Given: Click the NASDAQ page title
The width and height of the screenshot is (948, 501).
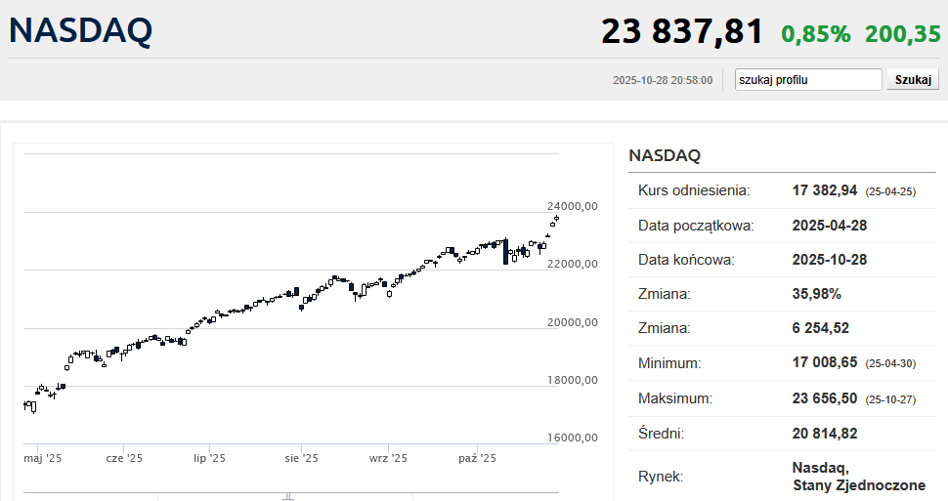Looking at the screenshot, I should (81, 31).
